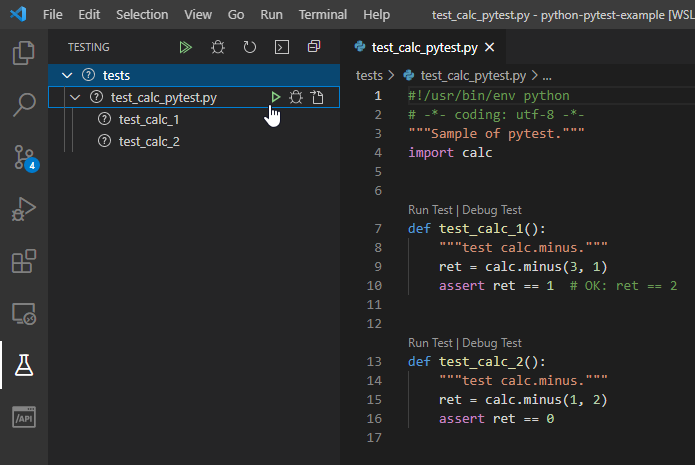Select the tests root tree row
695x465 pixels.
click(x=194, y=75)
